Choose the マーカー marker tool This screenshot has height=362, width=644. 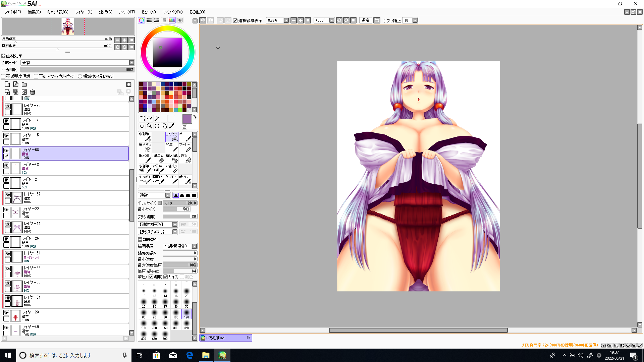pyautogui.click(x=185, y=147)
